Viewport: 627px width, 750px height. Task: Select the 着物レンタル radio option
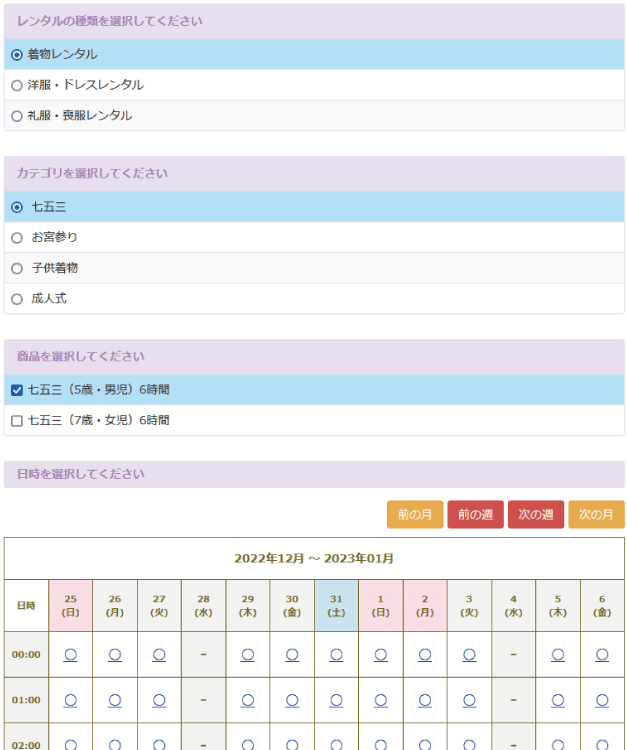(17, 54)
